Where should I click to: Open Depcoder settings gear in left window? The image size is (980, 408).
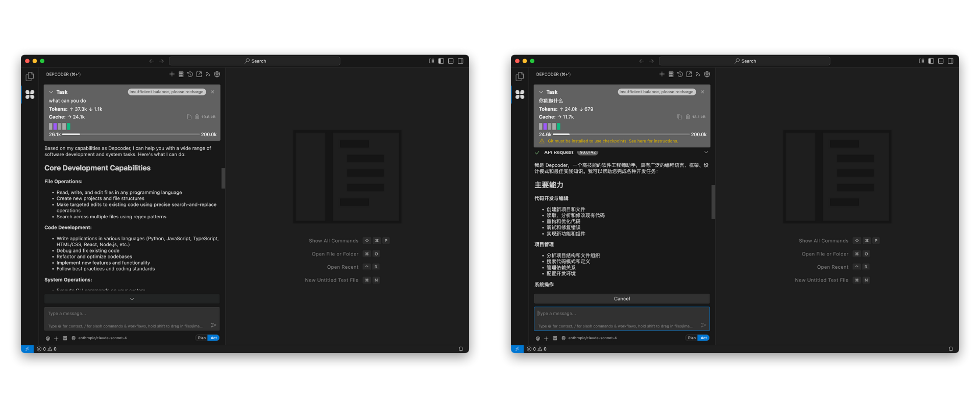(x=217, y=74)
